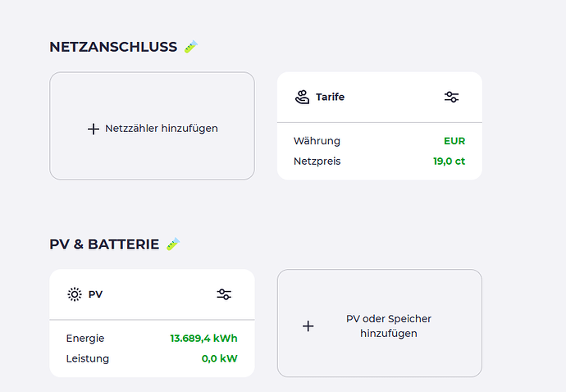
Task: Click the plus icon for PV oder Speicher
Action: (308, 326)
